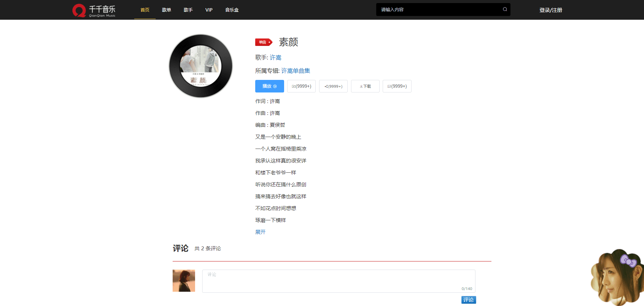Visit the album 许嵩单曲集

click(x=295, y=71)
